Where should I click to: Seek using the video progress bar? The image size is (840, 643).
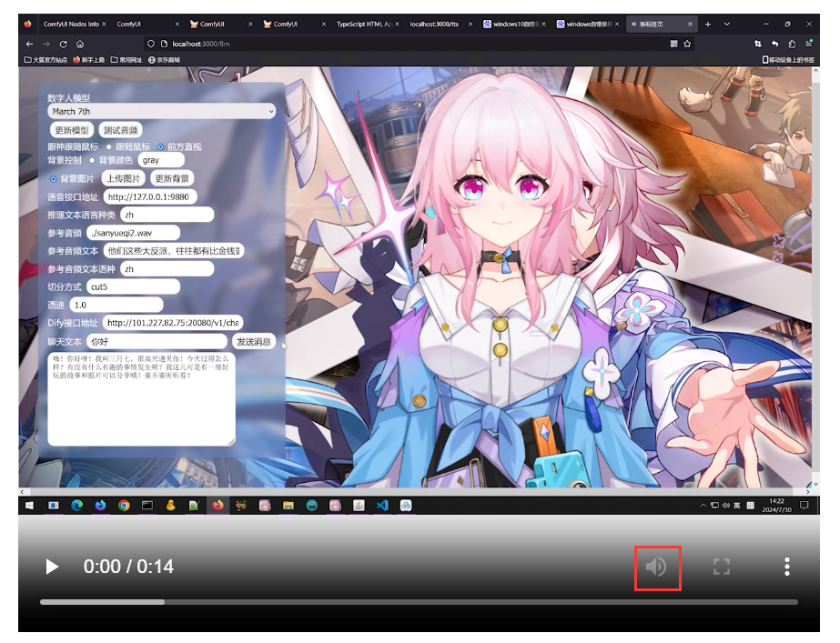[419, 602]
